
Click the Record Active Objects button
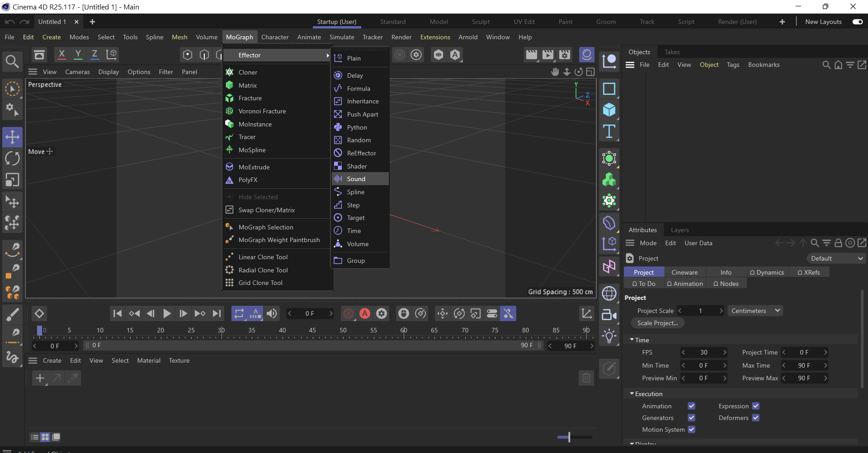[x=349, y=313]
